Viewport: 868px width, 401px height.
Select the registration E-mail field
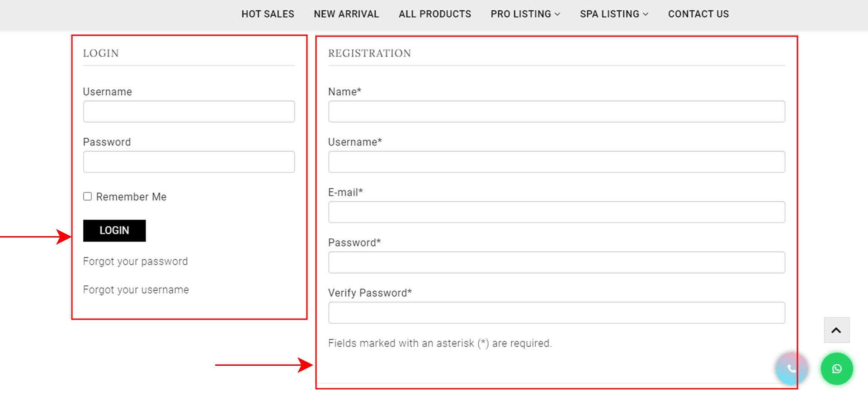pyautogui.click(x=556, y=212)
